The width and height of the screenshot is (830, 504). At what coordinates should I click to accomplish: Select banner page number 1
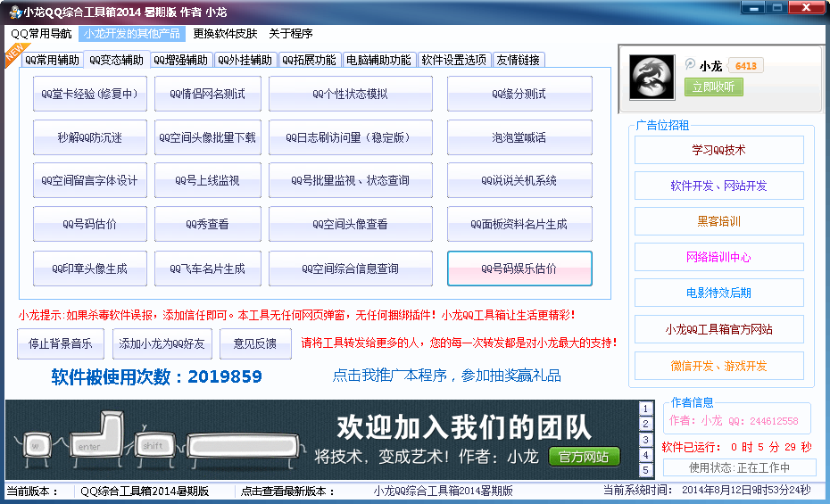646,409
